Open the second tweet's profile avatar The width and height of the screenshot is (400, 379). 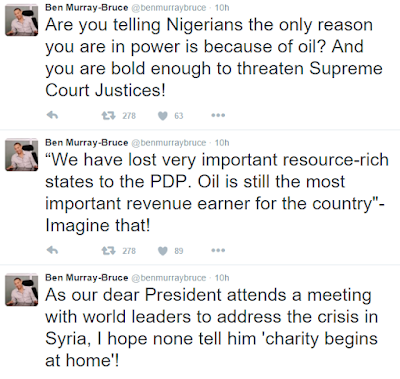pos(22,155)
